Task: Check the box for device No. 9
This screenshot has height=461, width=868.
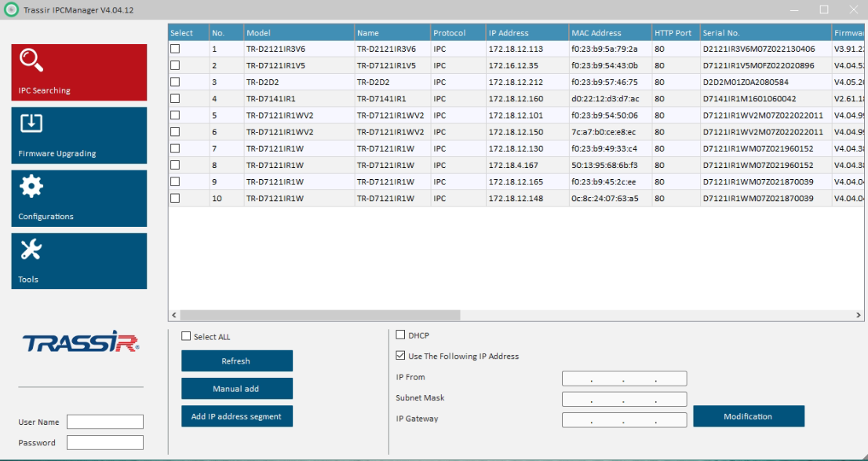Action: click(x=175, y=181)
